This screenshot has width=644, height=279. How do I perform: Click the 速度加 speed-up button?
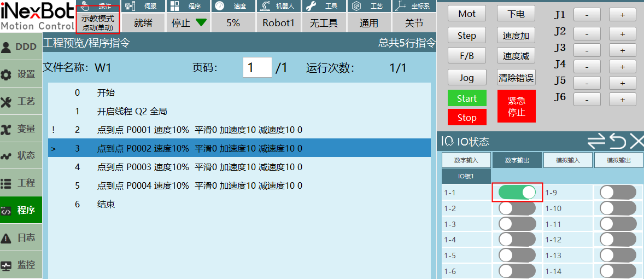[x=516, y=36]
